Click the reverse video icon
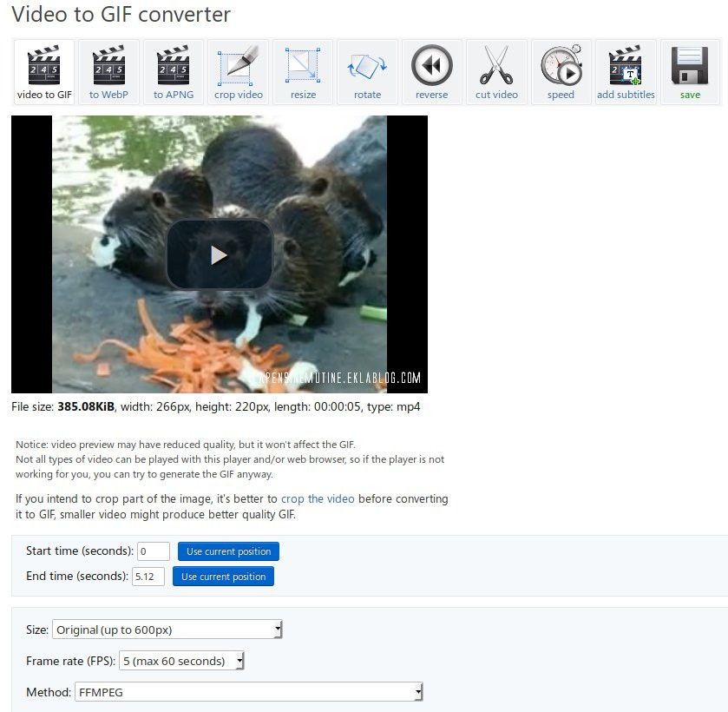The height and width of the screenshot is (712, 728). 431,72
